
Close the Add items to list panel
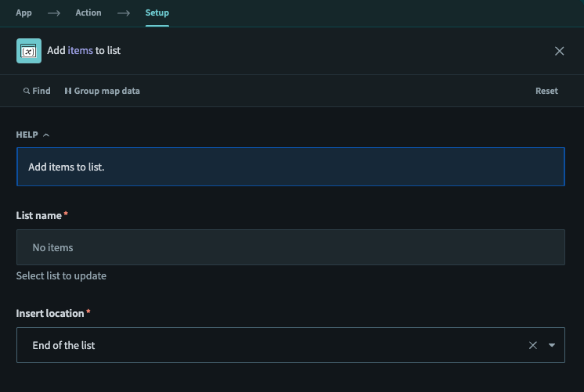[x=559, y=51]
